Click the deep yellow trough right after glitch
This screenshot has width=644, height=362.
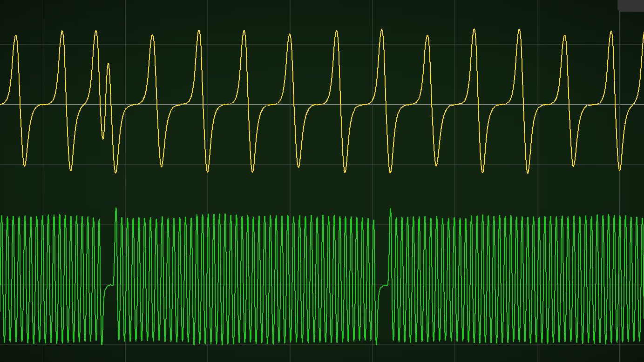coord(115,172)
